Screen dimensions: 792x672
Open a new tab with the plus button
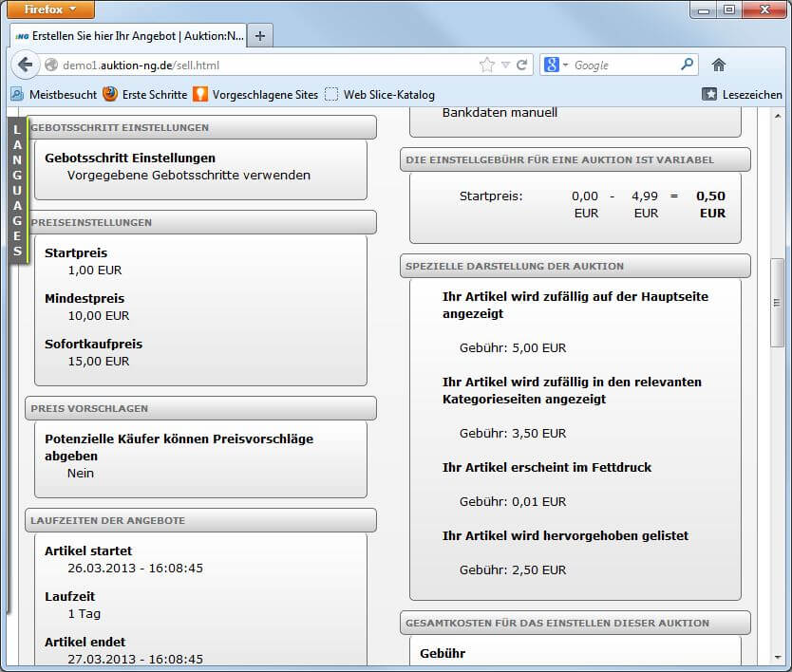260,36
